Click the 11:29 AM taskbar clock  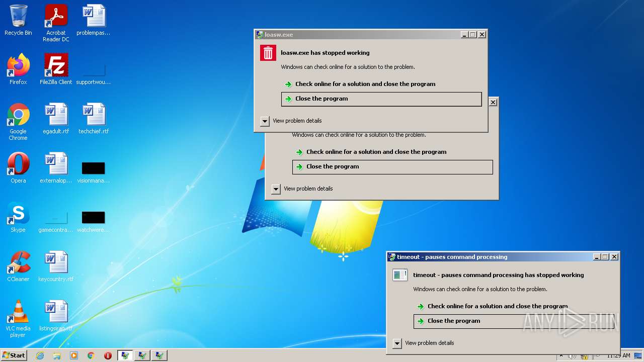(618, 355)
